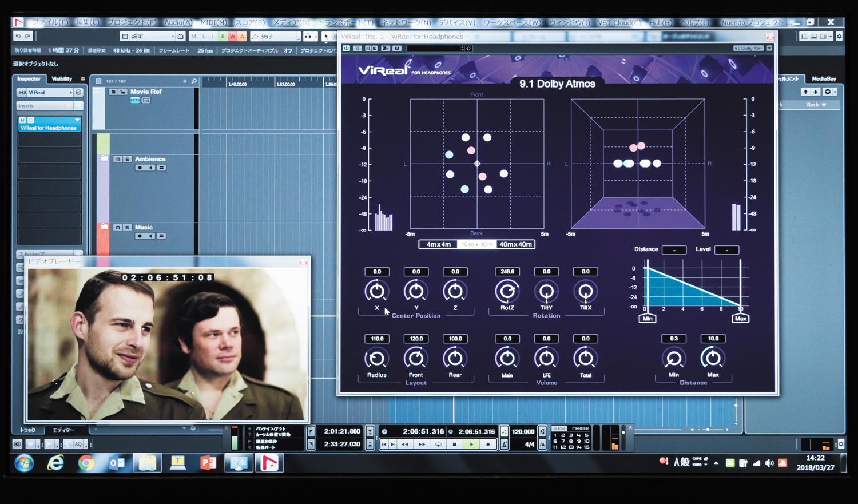Click the Front layout knob
The image size is (858, 504).
click(x=416, y=359)
